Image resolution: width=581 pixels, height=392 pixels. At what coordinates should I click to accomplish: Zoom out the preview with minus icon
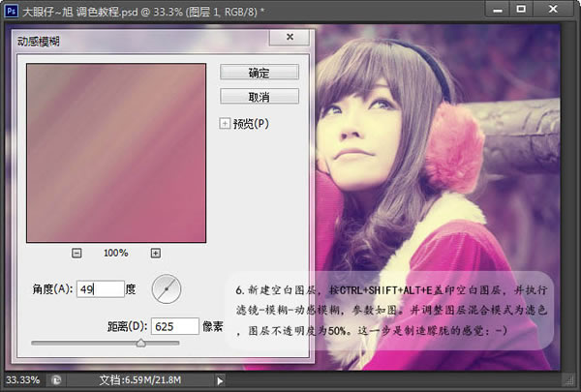coord(76,253)
